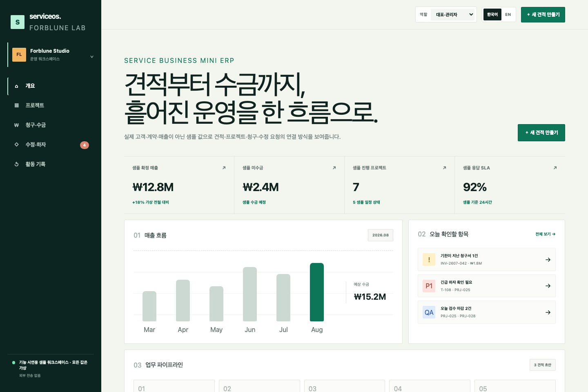Click the 3 견적 초안 badge

pos(543,365)
